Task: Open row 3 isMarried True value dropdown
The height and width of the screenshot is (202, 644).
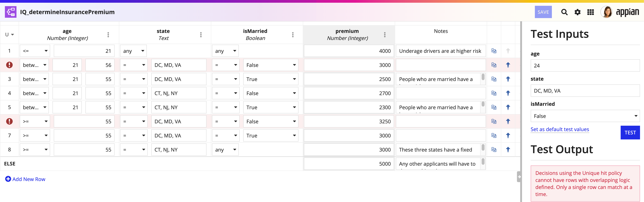Action: coord(271,79)
